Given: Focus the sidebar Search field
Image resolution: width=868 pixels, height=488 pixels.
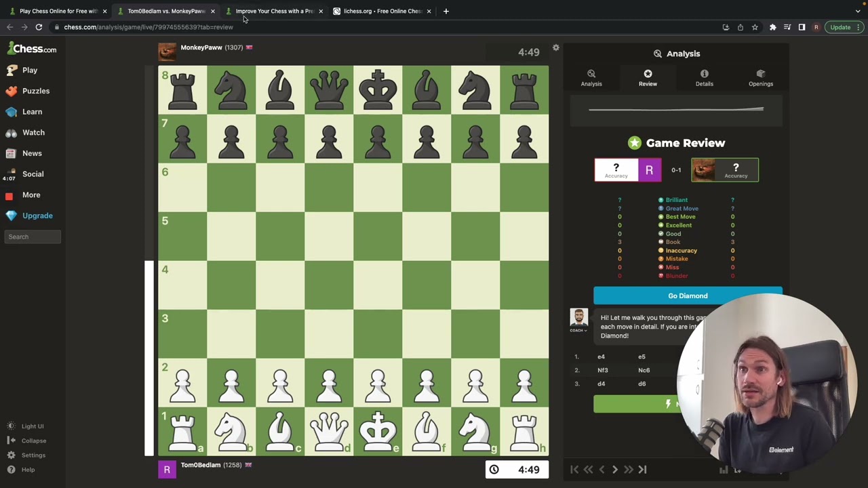Looking at the screenshot, I should click(33, 237).
